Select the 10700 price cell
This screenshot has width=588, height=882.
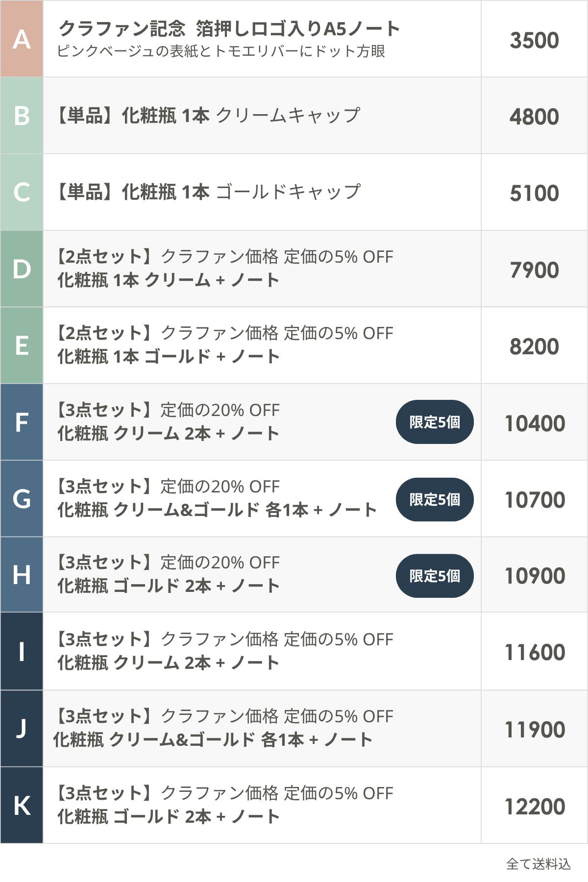click(535, 500)
